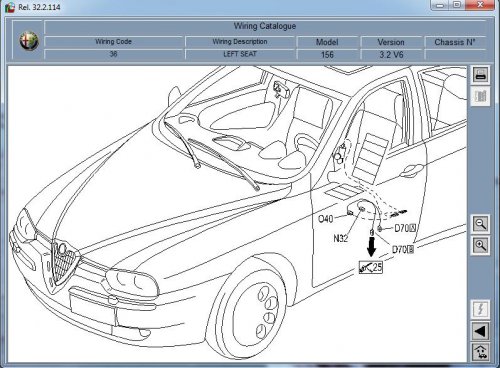
Task: Zoom out with the minus magnifier icon
Action: [x=480, y=224]
